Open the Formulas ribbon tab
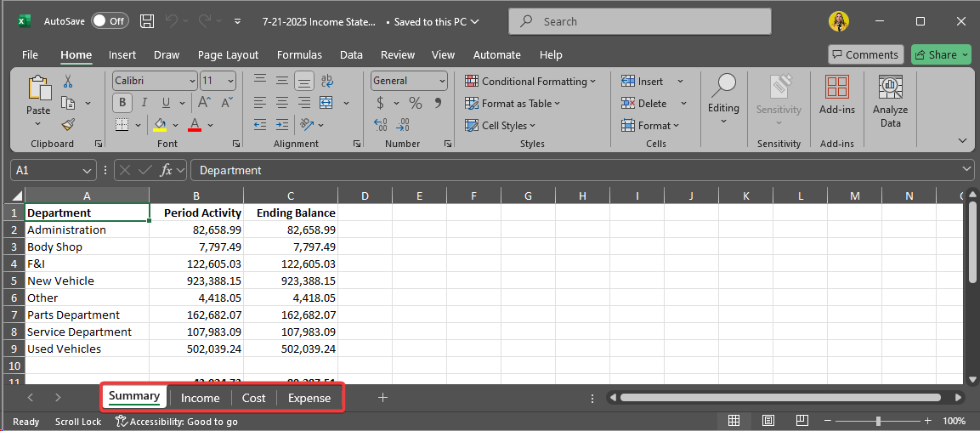980x431 pixels. click(299, 54)
